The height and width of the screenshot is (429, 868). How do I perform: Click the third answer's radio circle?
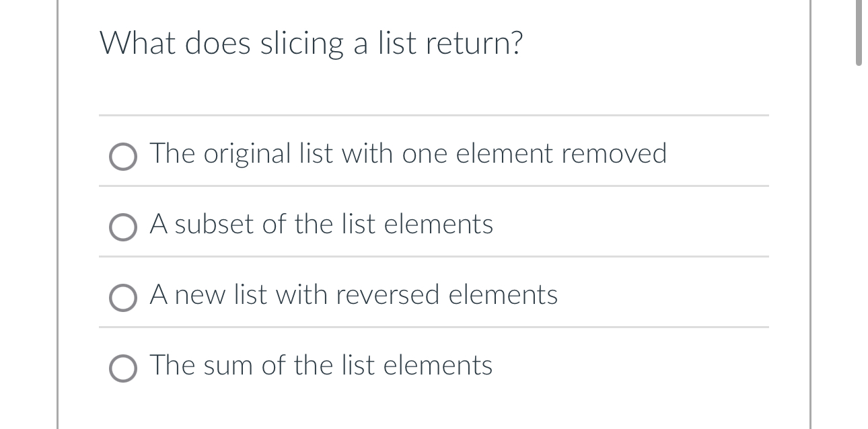[x=122, y=298]
